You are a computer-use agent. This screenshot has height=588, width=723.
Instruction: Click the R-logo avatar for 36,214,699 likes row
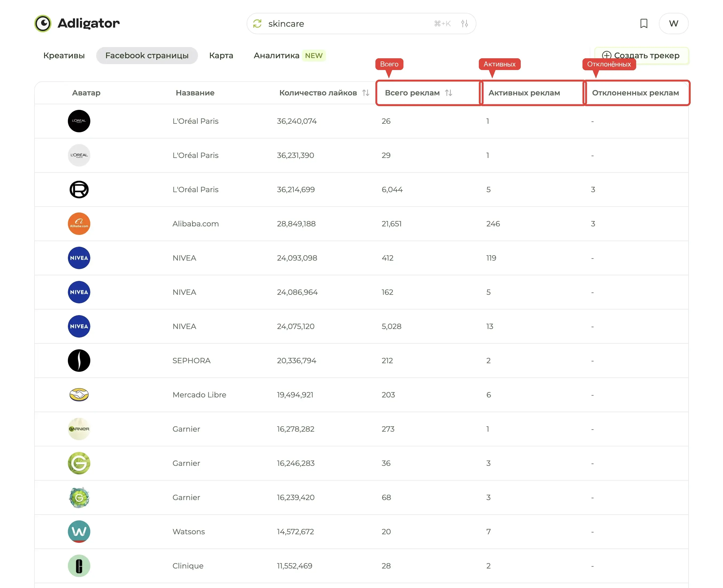point(79,189)
